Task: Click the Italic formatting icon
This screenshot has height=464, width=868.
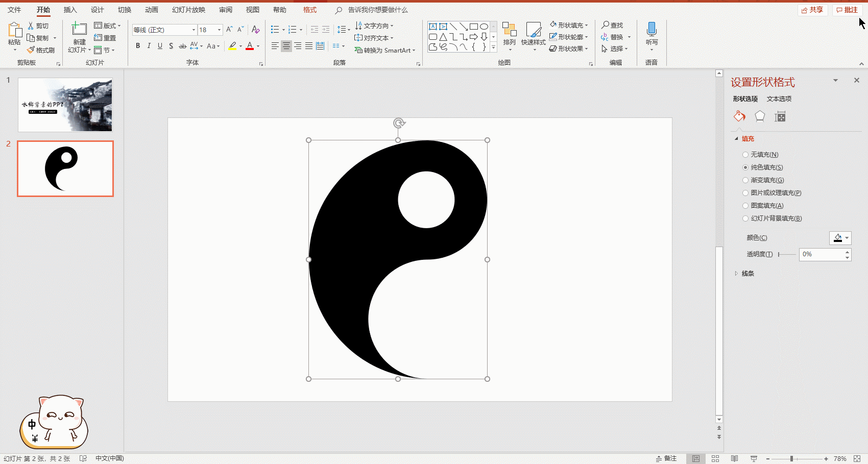Action: (149, 46)
